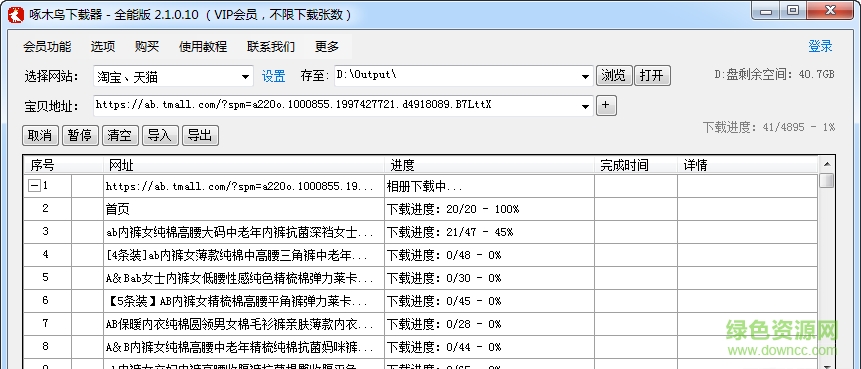The image size is (861, 369).
Task: Click the 登录 link
Action: (x=820, y=47)
